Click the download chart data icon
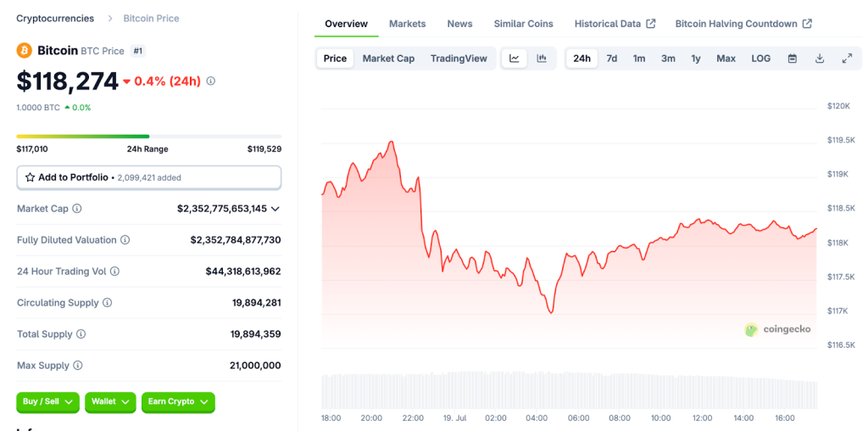868x431 pixels. [x=820, y=59]
